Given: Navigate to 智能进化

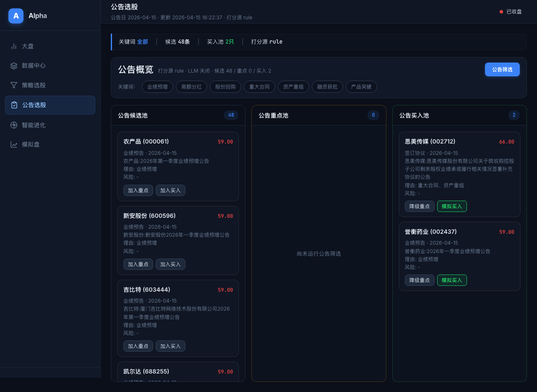Looking at the screenshot, I should pos(50,125).
